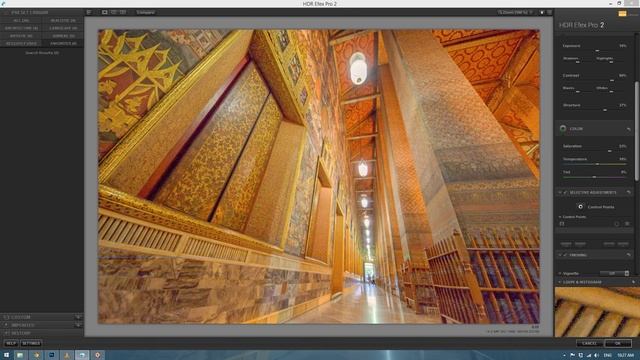The width and height of the screenshot is (640, 360).
Task: Adjust the Shadows slider
Action: coord(577,62)
